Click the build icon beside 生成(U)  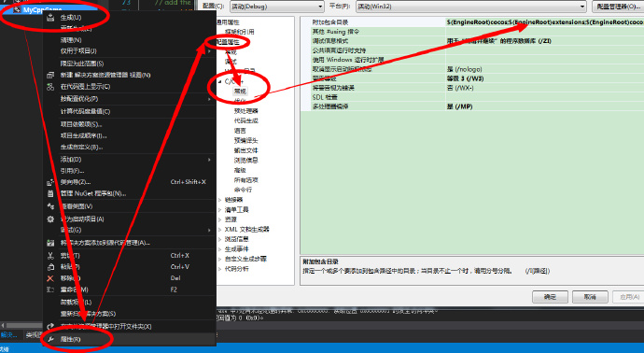[x=50, y=18]
